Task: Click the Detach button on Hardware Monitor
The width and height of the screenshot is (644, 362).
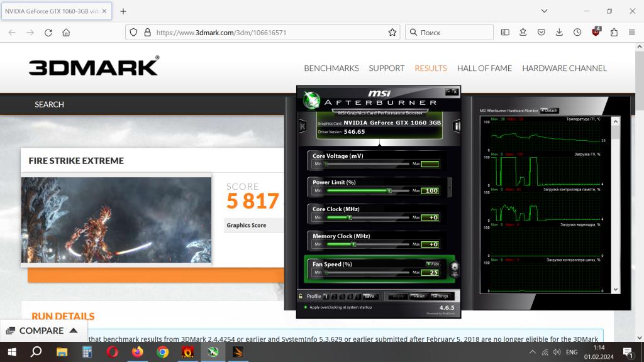Action: pos(550,111)
